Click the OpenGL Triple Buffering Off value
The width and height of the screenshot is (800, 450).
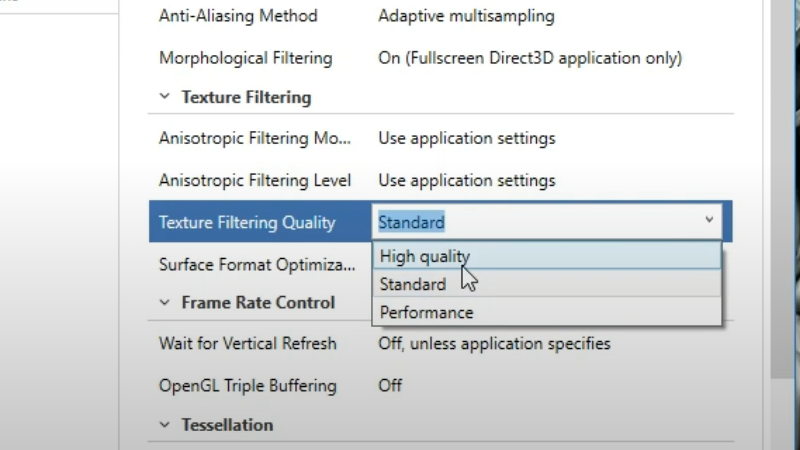(390, 385)
